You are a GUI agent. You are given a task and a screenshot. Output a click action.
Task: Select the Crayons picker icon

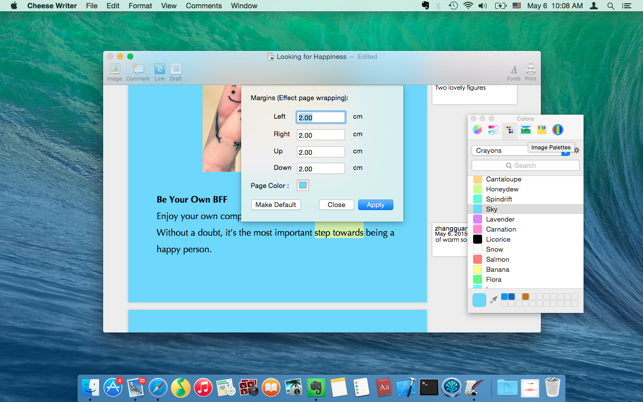point(542,130)
